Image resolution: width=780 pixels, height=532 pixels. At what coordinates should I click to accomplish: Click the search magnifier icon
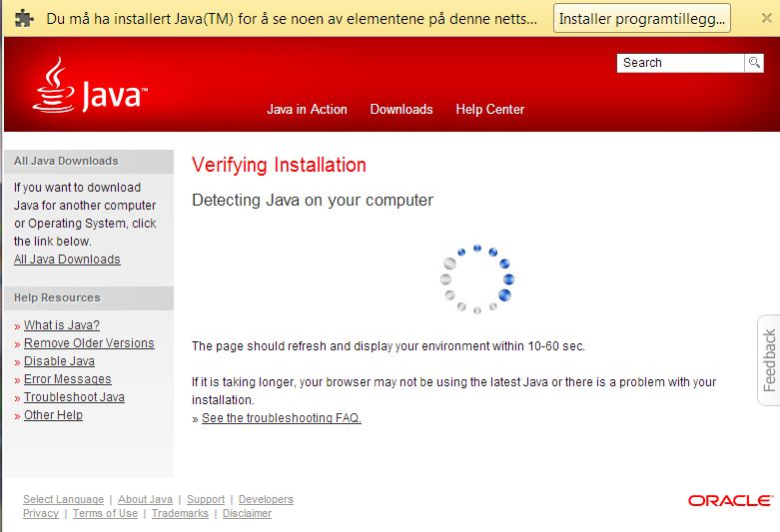coord(754,63)
